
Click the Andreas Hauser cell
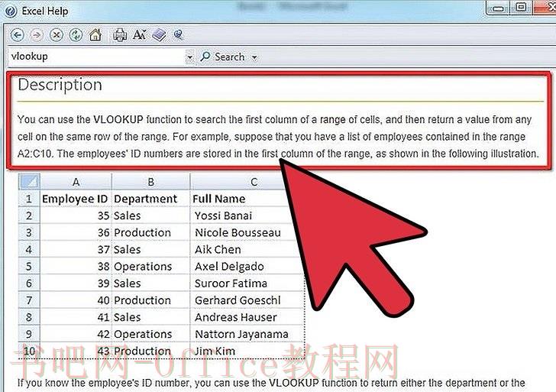click(x=247, y=317)
